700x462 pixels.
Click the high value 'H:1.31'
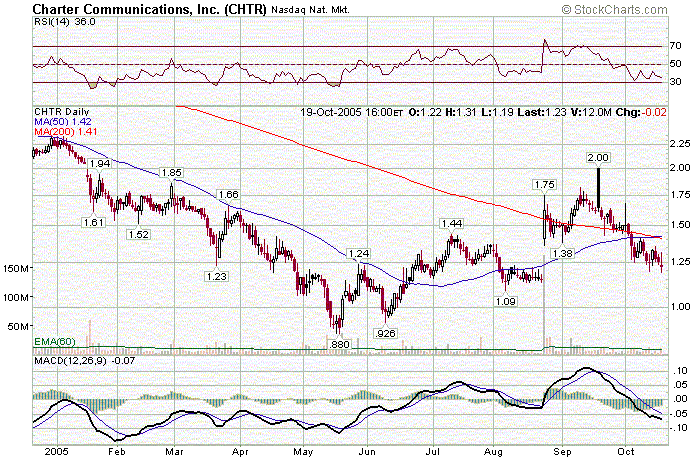(x=461, y=112)
